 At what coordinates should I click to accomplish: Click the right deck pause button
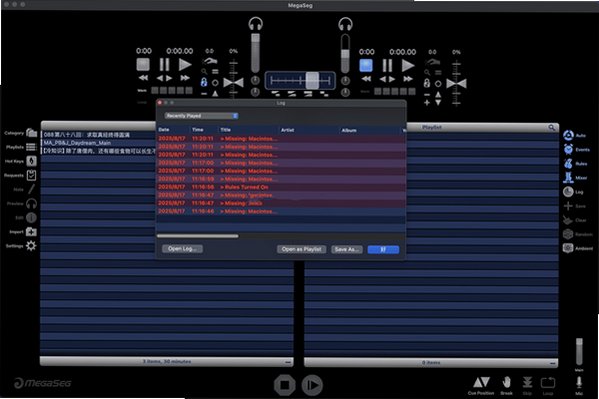pyautogui.click(x=387, y=65)
